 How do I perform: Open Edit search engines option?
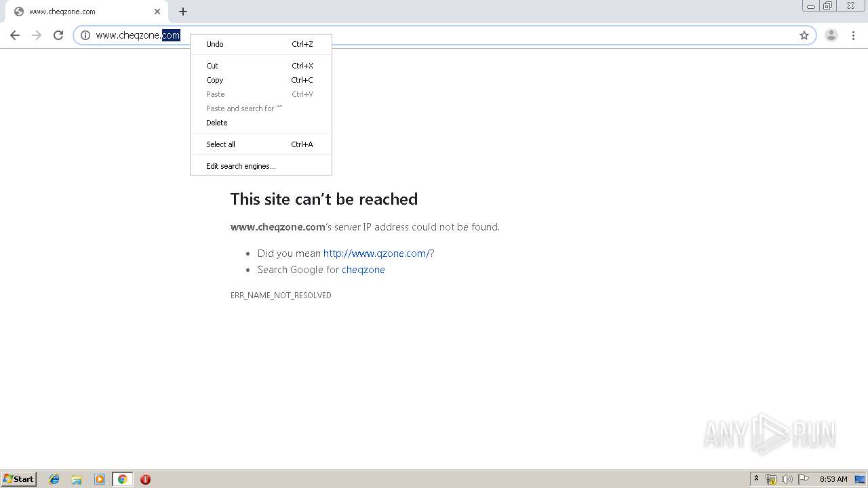261,166
